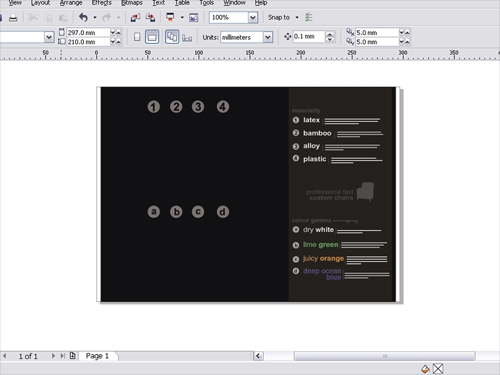Viewport: 500px width, 375px height.
Task: Click the Redo arrow icon
Action: (106, 17)
